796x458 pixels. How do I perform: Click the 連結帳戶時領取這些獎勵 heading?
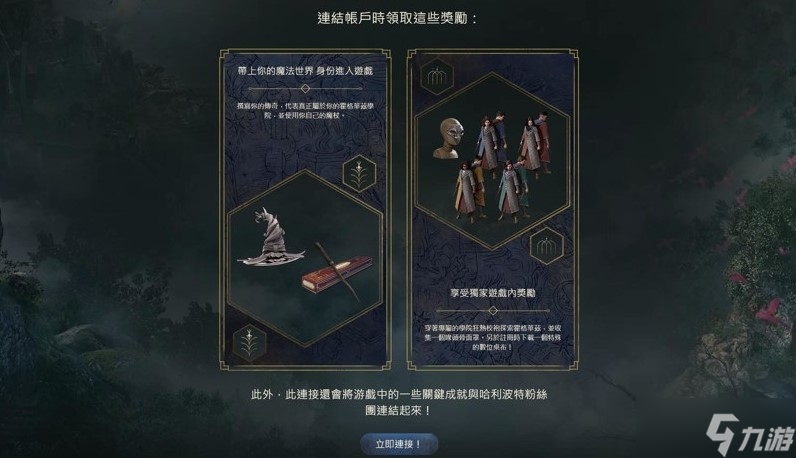pyautogui.click(x=397, y=18)
